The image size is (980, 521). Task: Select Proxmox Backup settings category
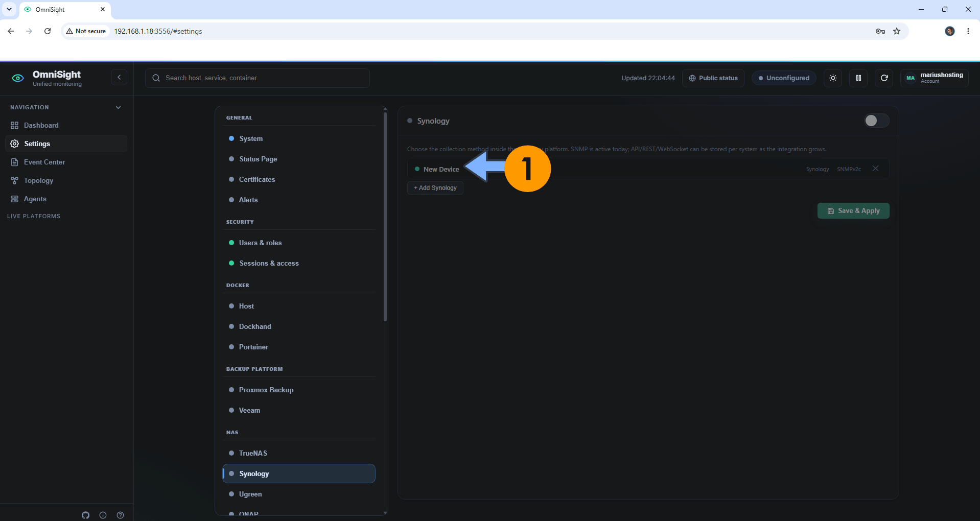[299, 390]
